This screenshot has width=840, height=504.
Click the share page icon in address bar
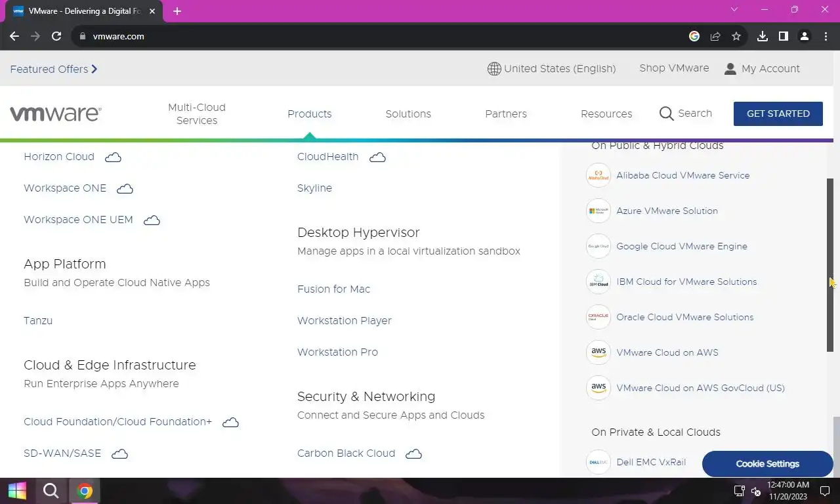pyautogui.click(x=715, y=36)
